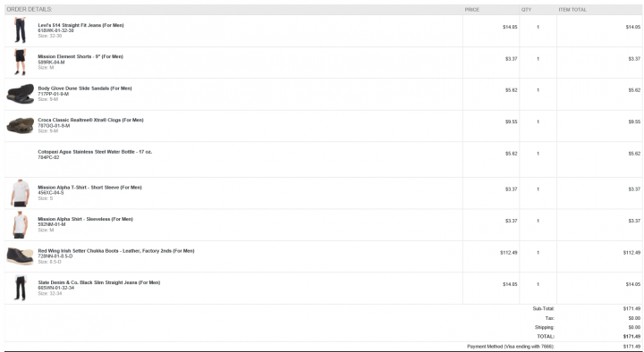Click the Tax label
The height and width of the screenshot is (352, 644).
pyautogui.click(x=550, y=318)
